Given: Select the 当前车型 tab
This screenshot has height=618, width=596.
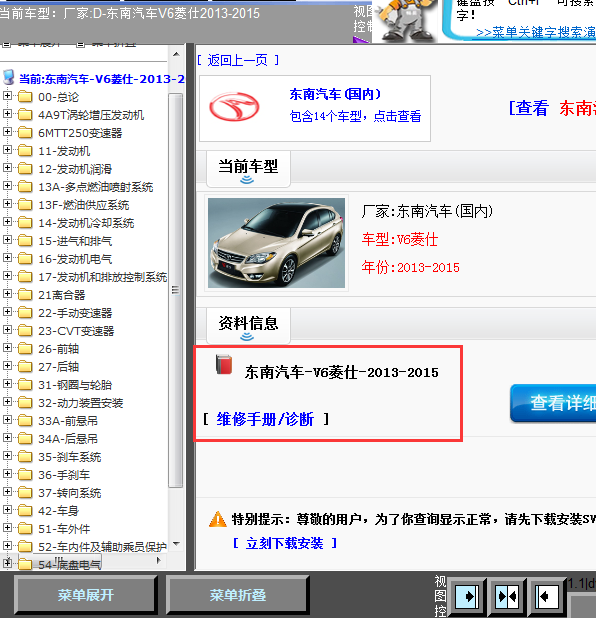Looking at the screenshot, I should click(248, 169).
